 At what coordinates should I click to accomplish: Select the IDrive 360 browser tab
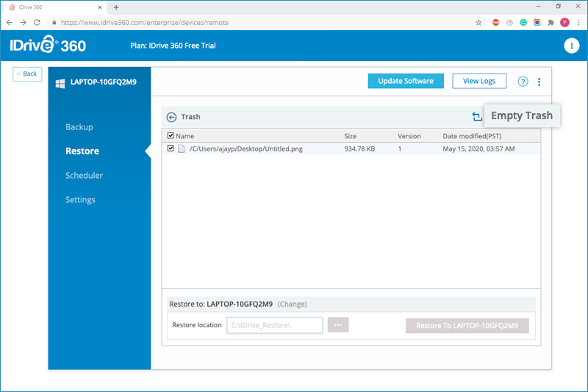point(54,7)
